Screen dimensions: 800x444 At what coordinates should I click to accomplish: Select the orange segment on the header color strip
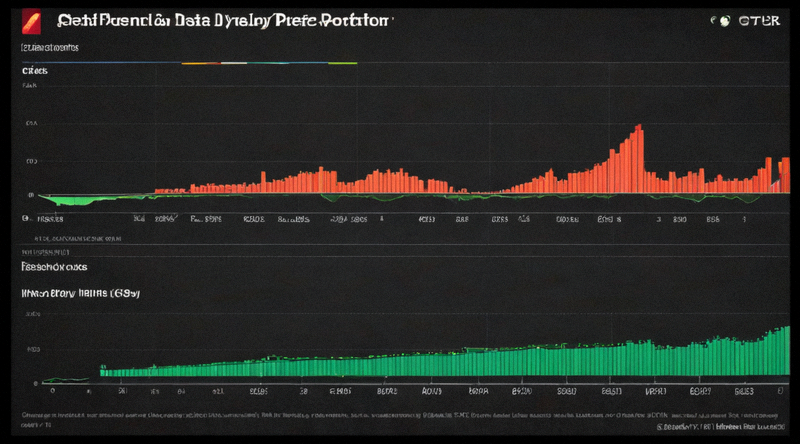coord(201,63)
